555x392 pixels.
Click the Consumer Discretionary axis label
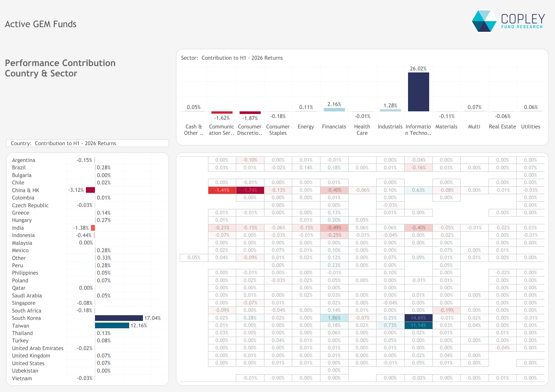point(250,130)
